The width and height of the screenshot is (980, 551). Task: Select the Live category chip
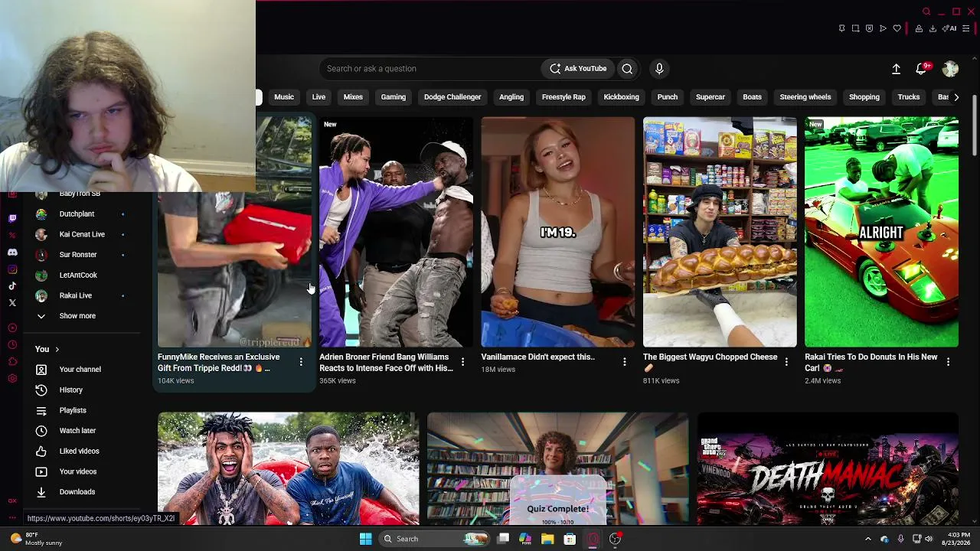click(x=318, y=97)
